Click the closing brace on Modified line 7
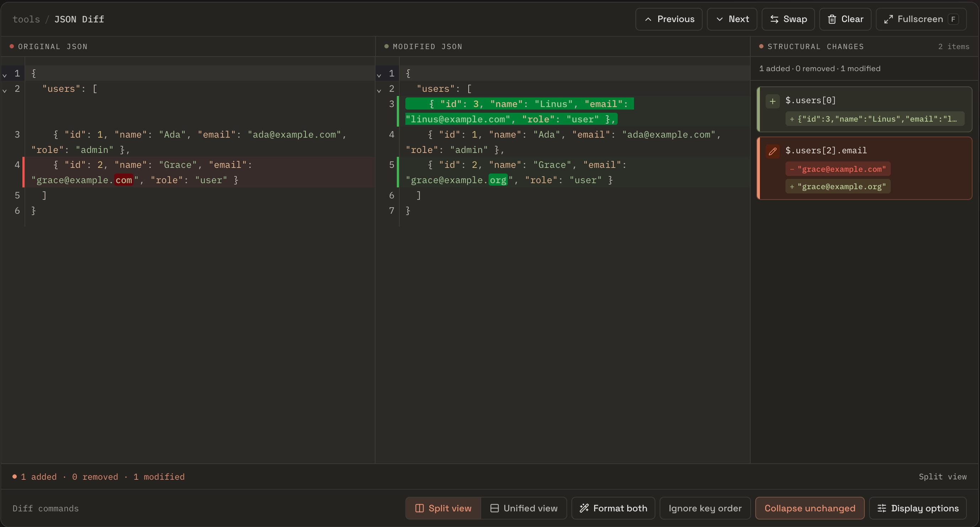Viewport: 980px width, 527px height. [408, 211]
